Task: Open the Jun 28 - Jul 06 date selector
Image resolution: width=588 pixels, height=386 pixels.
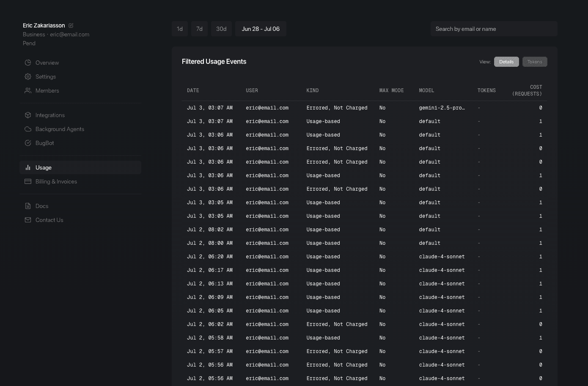Action: (261, 29)
